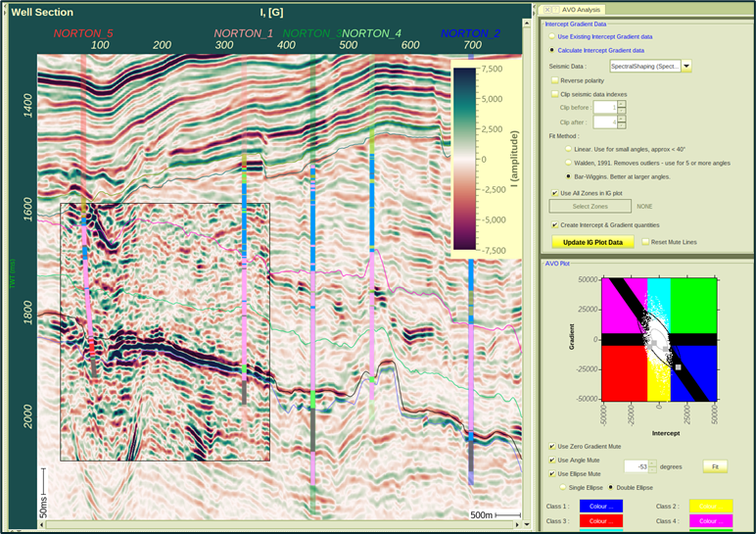Click the help question mark icon

pos(554,9)
